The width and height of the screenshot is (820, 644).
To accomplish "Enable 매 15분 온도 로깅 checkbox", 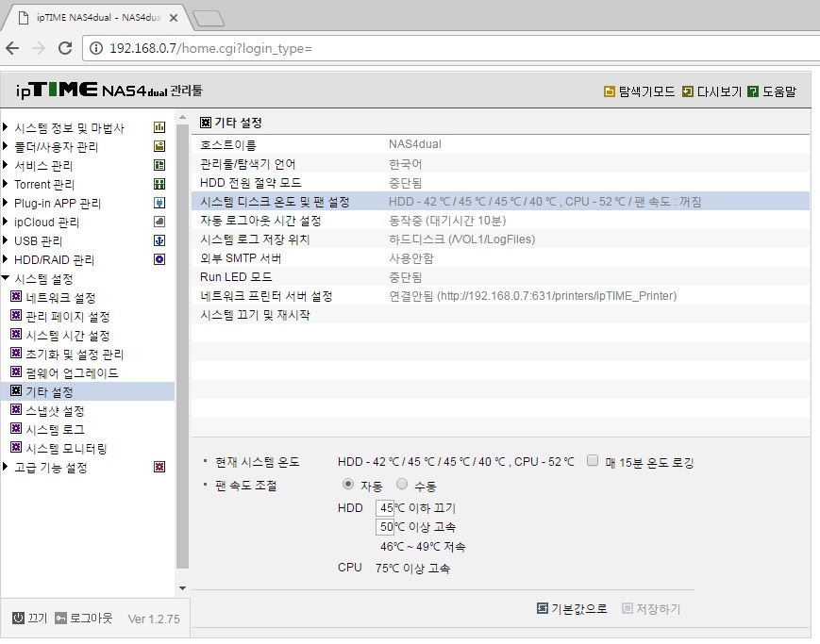I will pyautogui.click(x=593, y=460).
